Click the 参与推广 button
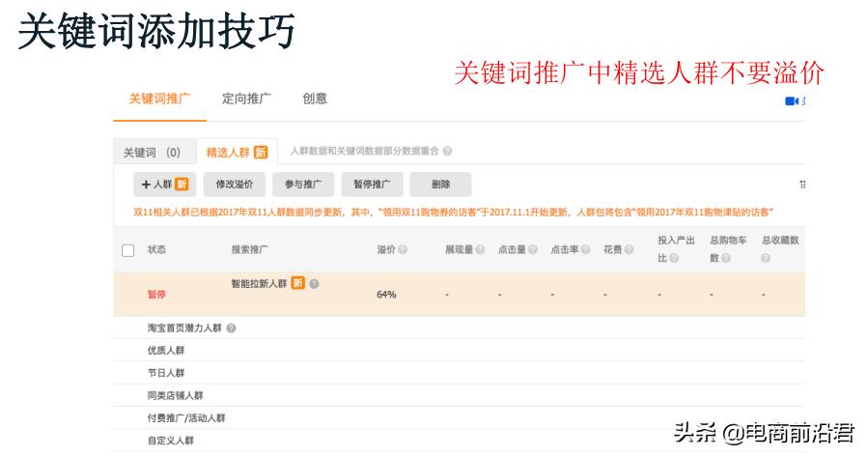Screen dimensions: 868x457 pos(303,184)
